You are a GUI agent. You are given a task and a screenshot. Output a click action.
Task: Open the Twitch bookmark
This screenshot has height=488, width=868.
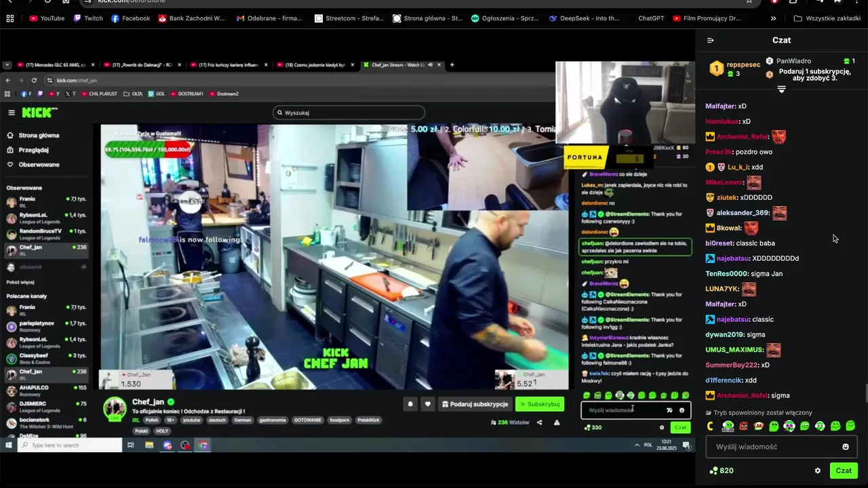[88, 18]
